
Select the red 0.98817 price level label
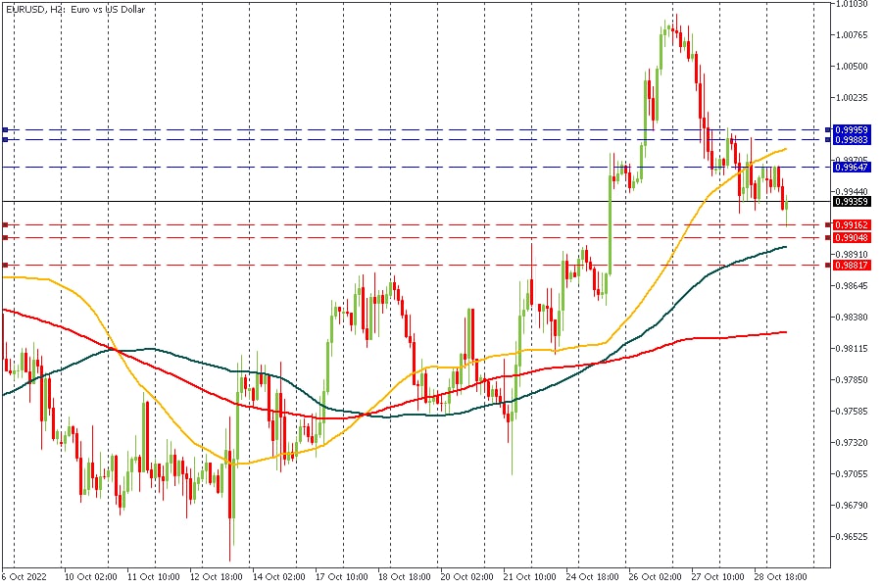pos(853,265)
